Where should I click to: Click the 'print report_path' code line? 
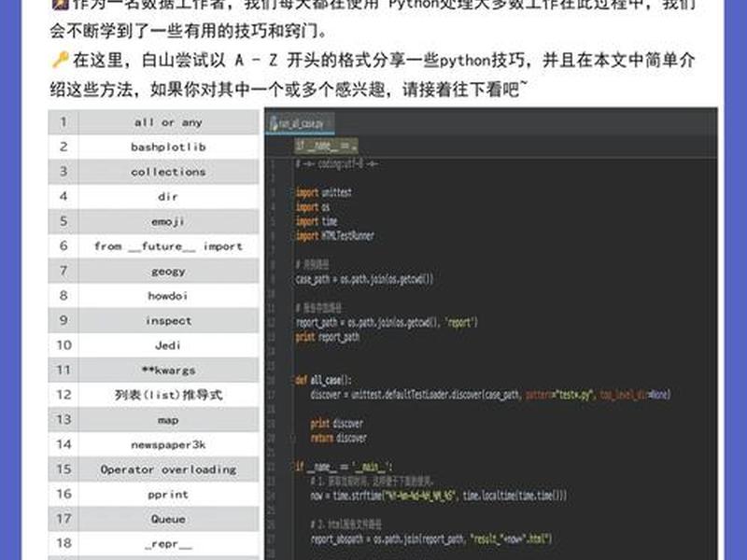pos(328,337)
